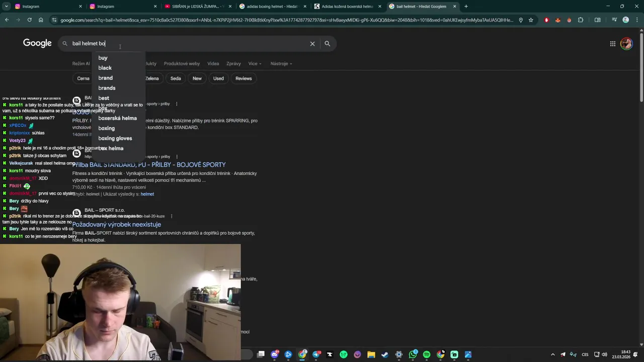
Task: Apply the Reviews filter chip
Action: point(244,78)
